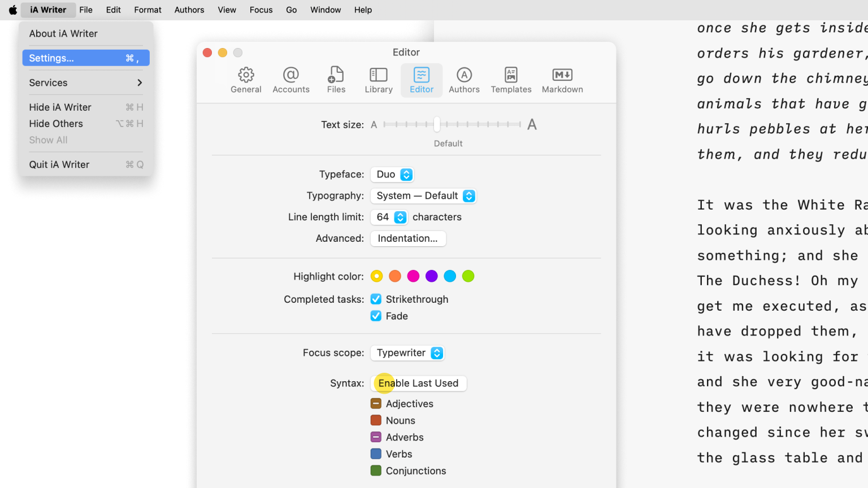This screenshot has height=488, width=868.
Task: Open the Library settings pane
Action: [378, 80]
